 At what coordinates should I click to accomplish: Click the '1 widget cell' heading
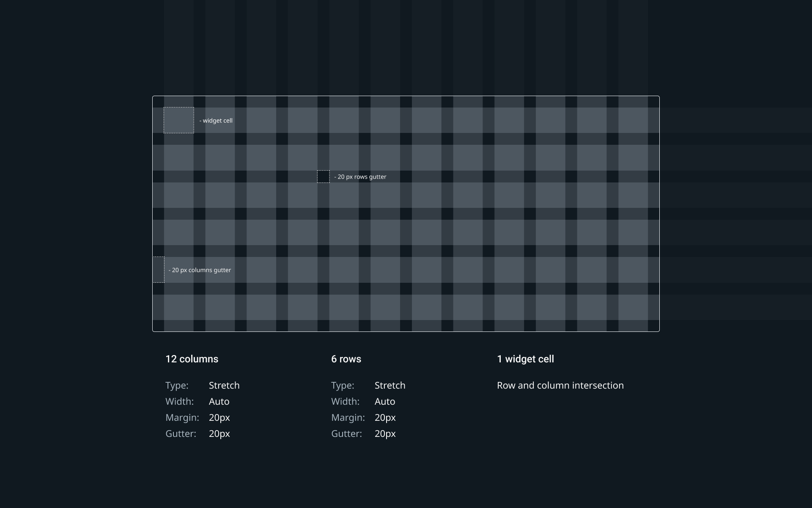(x=525, y=359)
